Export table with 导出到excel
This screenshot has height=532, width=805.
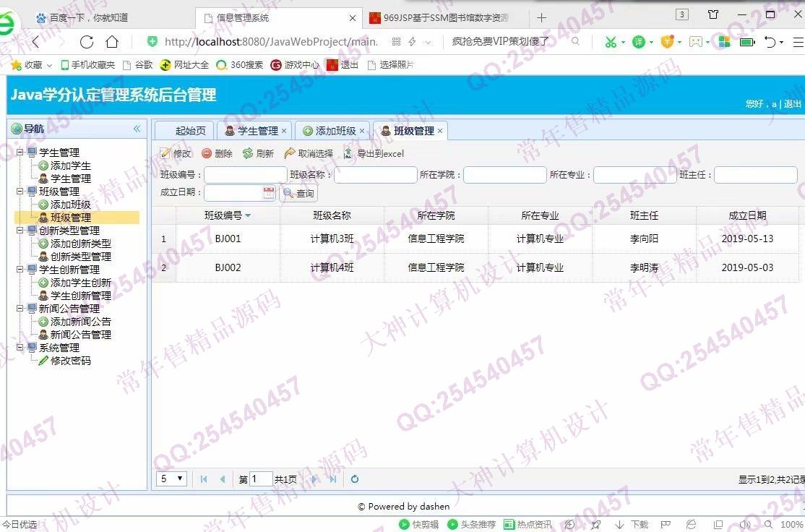point(374,153)
